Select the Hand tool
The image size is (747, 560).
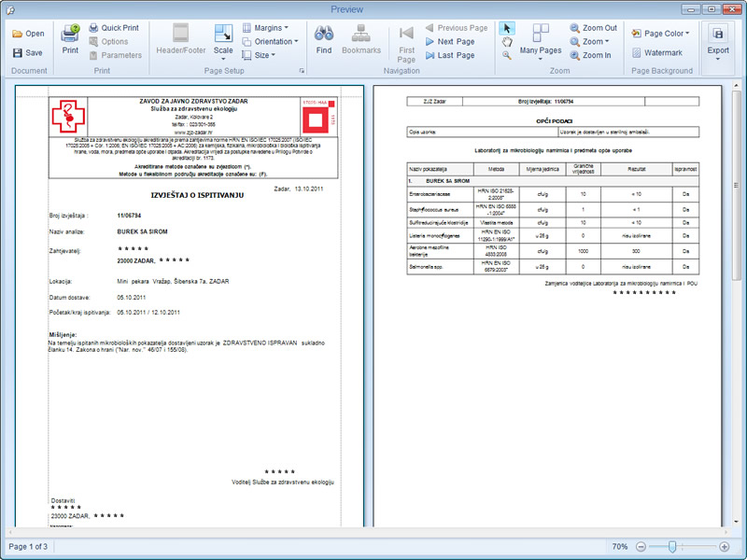(x=506, y=41)
